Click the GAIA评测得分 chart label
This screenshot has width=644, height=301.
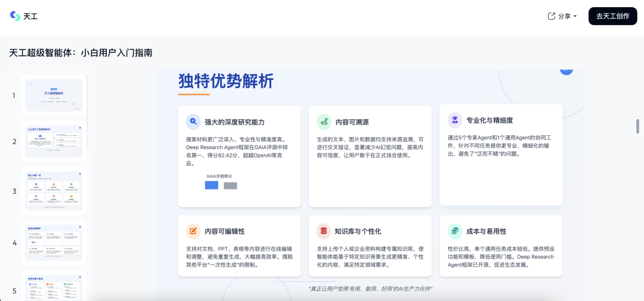(x=219, y=176)
